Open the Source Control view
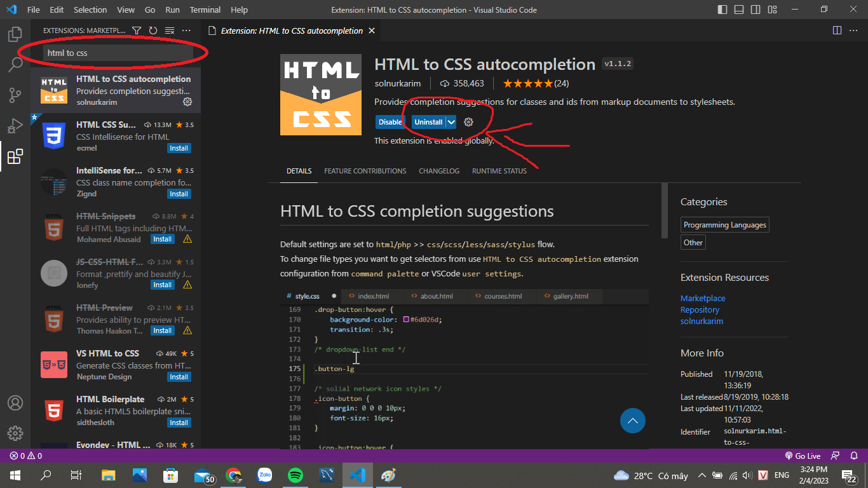The image size is (868, 488). 15,95
